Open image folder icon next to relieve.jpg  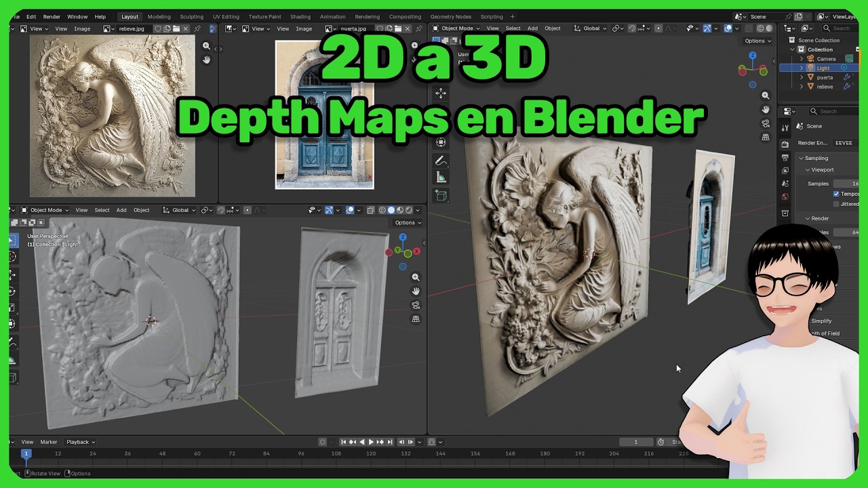point(176,28)
